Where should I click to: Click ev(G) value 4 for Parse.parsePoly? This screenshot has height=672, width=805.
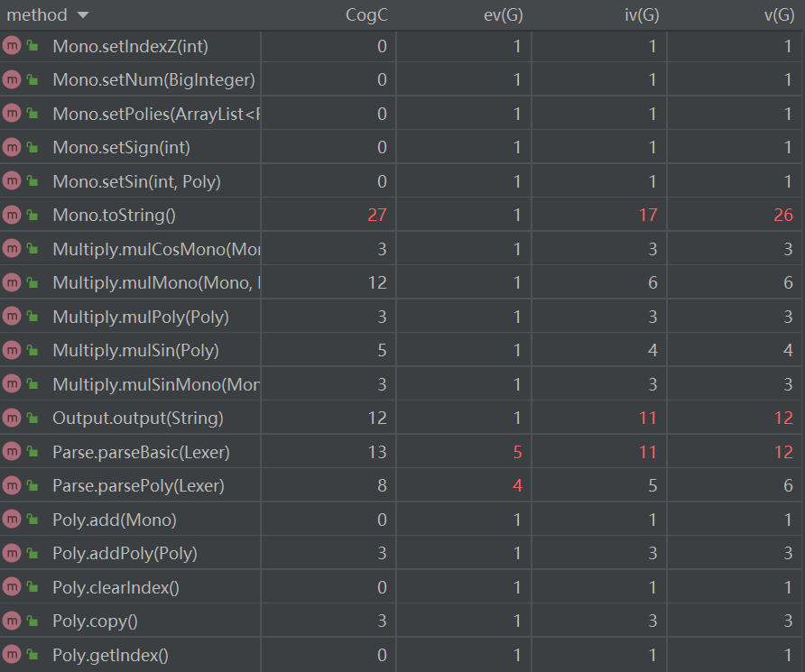tap(517, 485)
